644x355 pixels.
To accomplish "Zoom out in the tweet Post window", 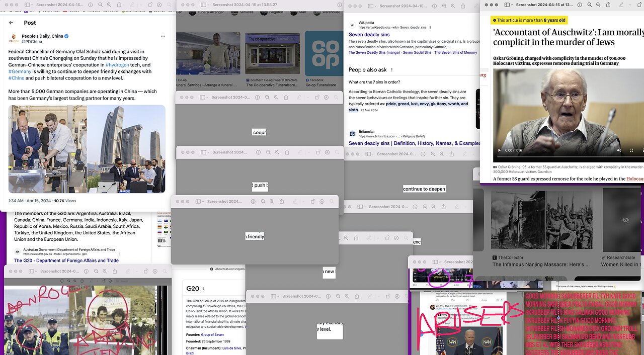I will pyautogui.click(x=100, y=5).
